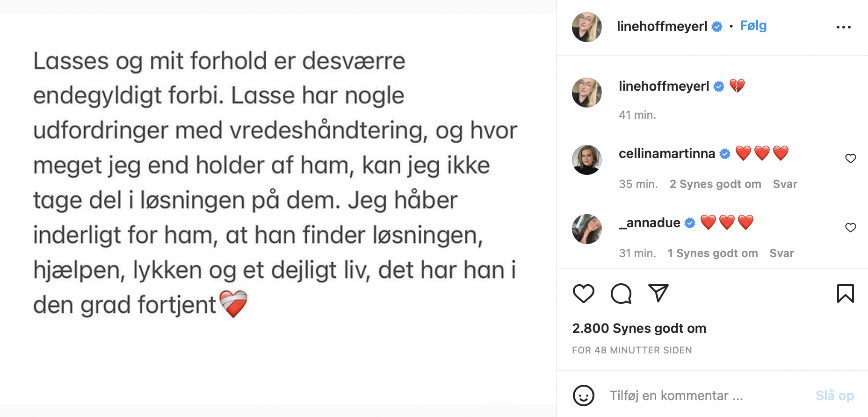Open the three-dot more options menu
The image size is (868, 417).
point(843,27)
